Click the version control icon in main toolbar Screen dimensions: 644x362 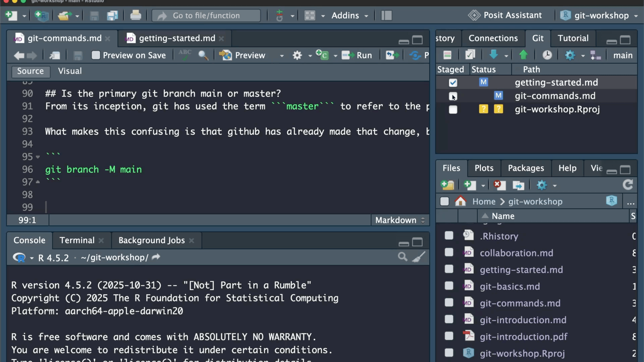[279, 15]
